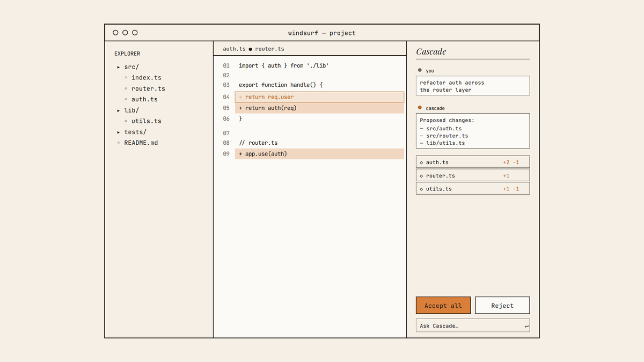The width and height of the screenshot is (644, 362).
Task: Click the Cascade panel title
Action: pyautogui.click(x=431, y=51)
